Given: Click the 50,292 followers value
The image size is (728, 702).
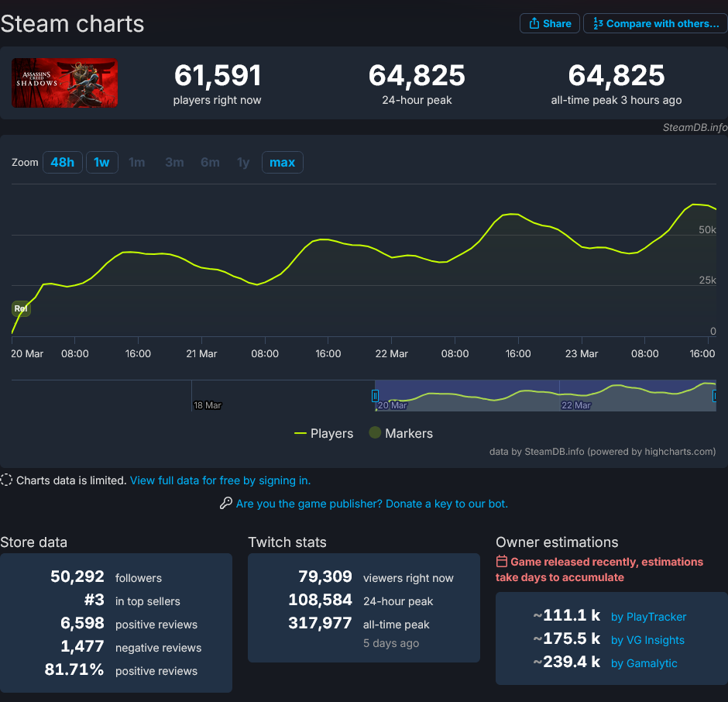Looking at the screenshot, I should [x=77, y=576].
